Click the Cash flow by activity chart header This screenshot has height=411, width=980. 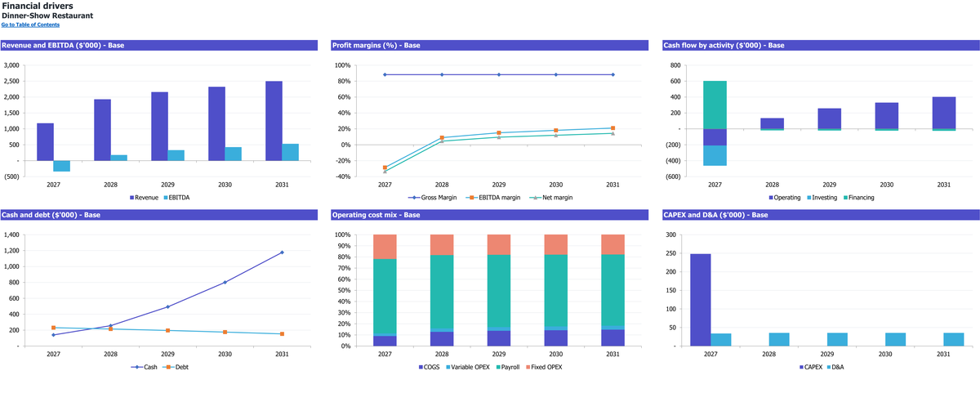821,45
